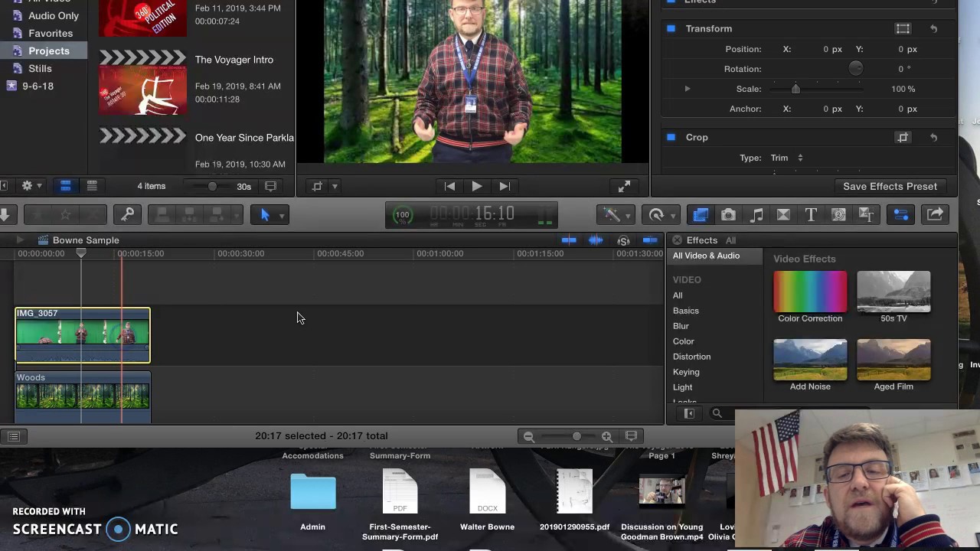Select the Distortion effects category
The height and width of the screenshot is (551, 980).
point(691,357)
